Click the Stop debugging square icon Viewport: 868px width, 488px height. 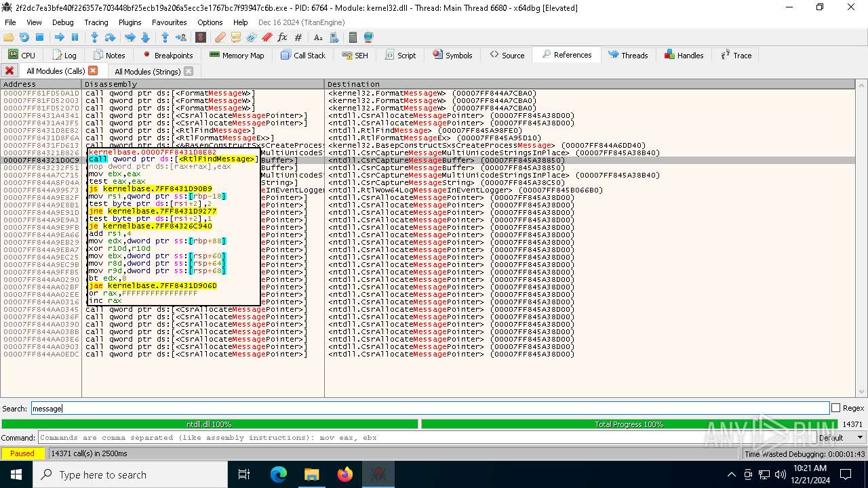pos(39,37)
